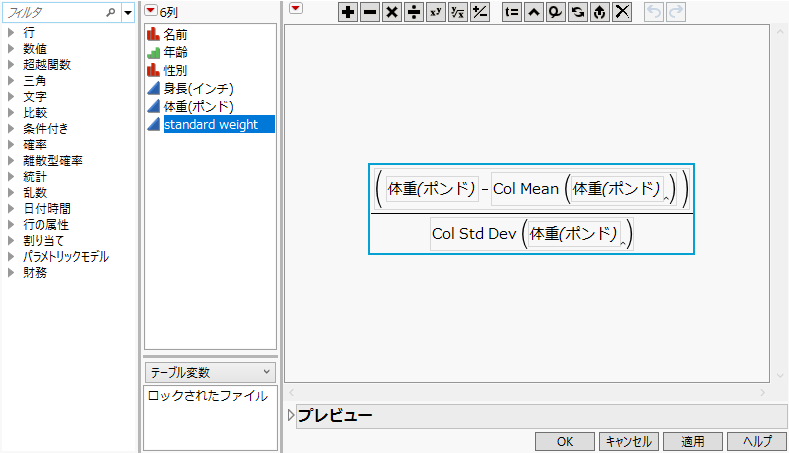
Task: Expand the 行の属性 function category
Action: coord(11,224)
